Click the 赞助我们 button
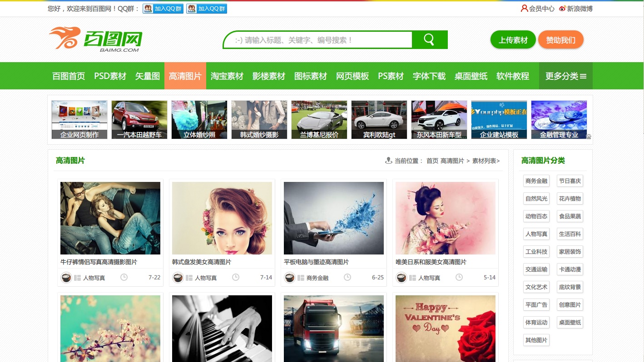Image resolution: width=644 pixels, height=362 pixels. [x=561, y=40]
